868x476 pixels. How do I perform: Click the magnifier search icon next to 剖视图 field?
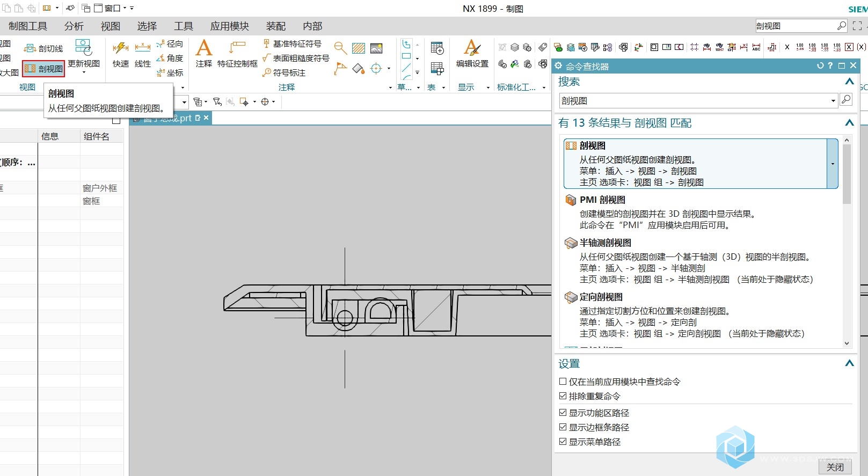click(x=841, y=26)
